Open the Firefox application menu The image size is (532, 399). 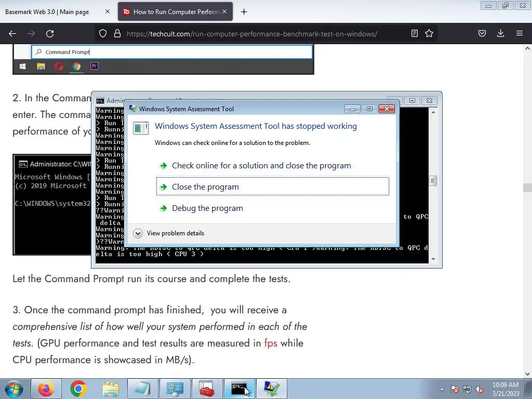click(520, 34)
